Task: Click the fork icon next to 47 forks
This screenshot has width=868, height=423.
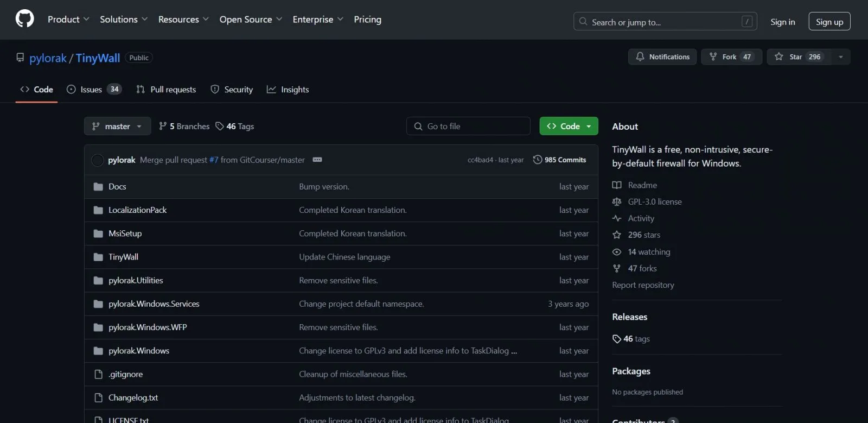Action: tap(617, 268)
